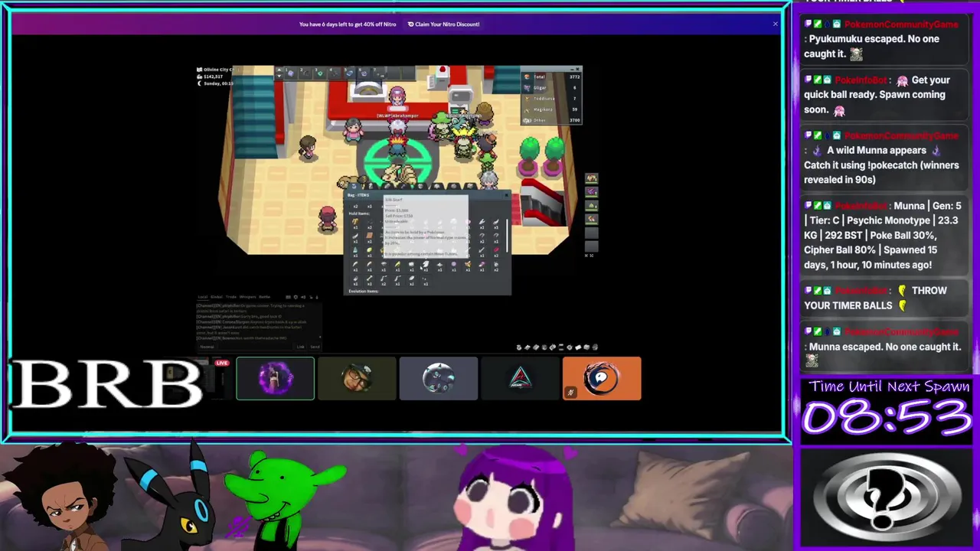The height and width of the screenshot is (551, 980).
Task: Switch hotbar page with the up arrow
Action: (279, 70)
